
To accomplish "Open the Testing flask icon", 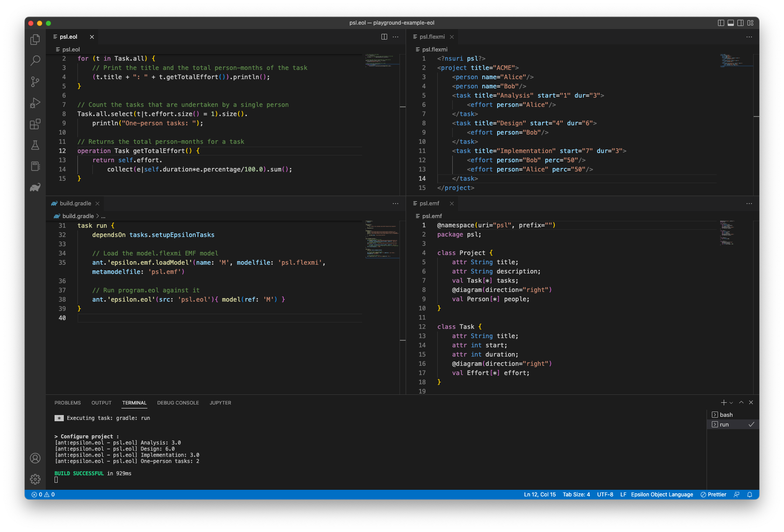I will click(x=35, y=145).
